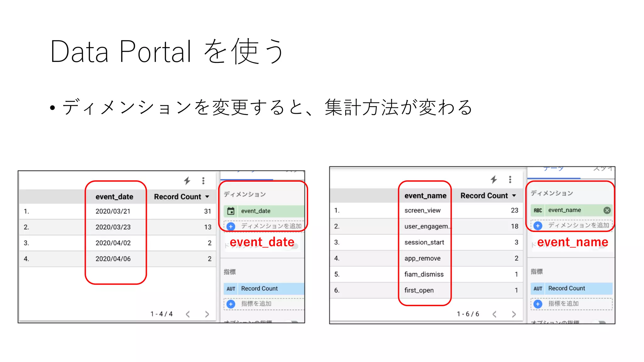Screen dimensions: 644x362
Task: Click the plus icon to add dimension in left panel
Action: 231,226
